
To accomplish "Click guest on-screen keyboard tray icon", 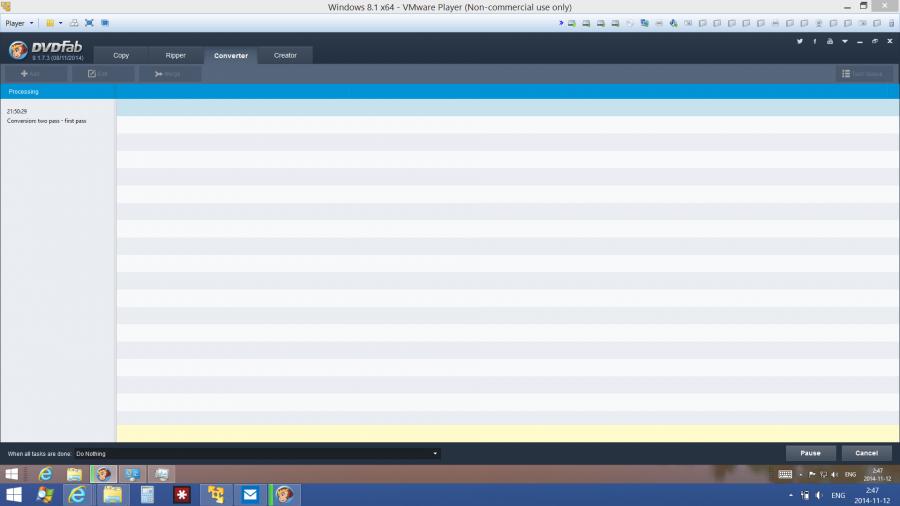I will coord(785,474).
